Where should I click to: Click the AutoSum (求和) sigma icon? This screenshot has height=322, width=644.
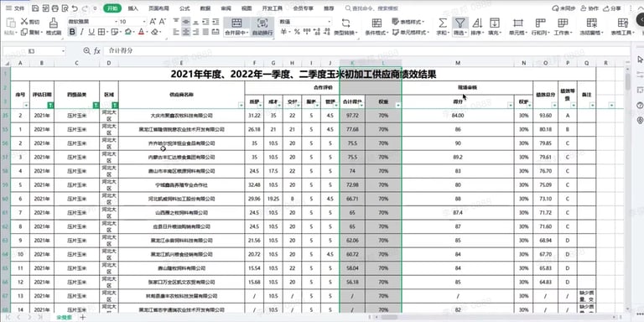point(443,23)
